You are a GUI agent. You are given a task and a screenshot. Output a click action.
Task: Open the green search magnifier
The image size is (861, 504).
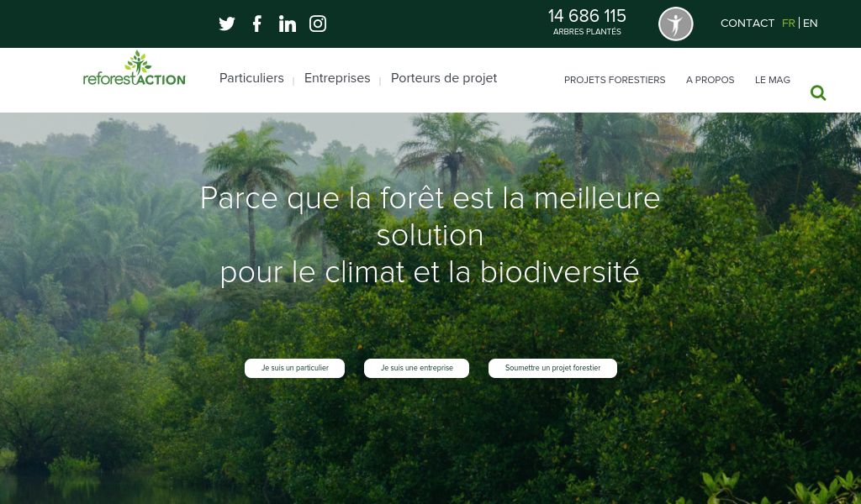[x=818, y=93]
